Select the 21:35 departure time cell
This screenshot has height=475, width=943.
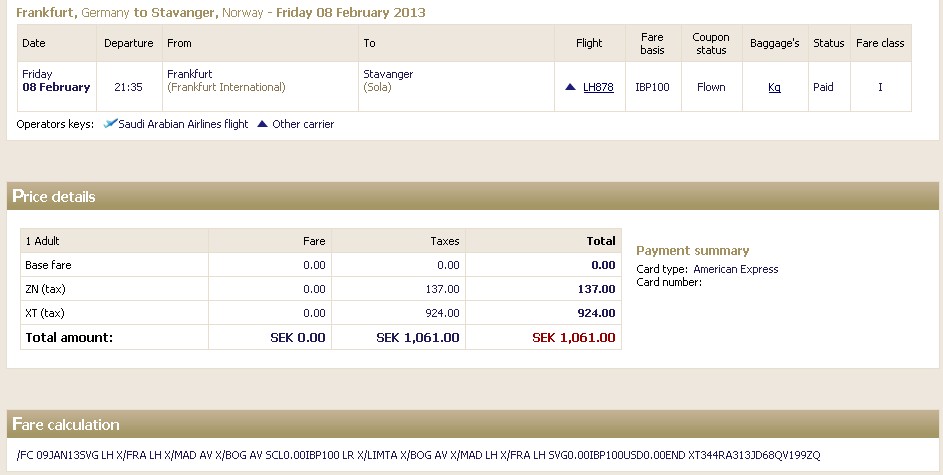pyautogui.click(x=128, y=87)
